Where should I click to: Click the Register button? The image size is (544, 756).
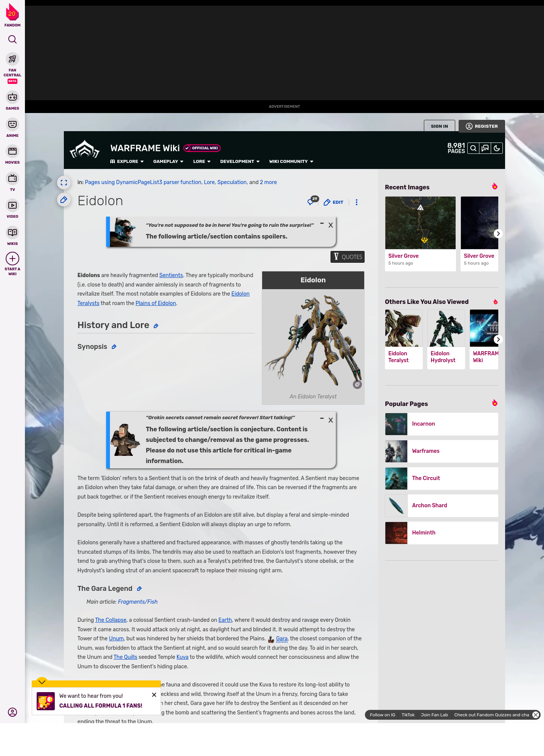tap(482, 126)
